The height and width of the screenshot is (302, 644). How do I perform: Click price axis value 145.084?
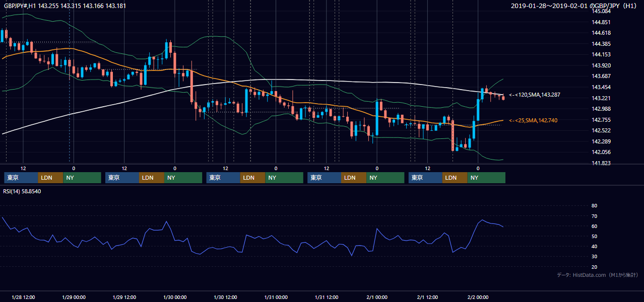pyautogui.click(x=601, y=11)
